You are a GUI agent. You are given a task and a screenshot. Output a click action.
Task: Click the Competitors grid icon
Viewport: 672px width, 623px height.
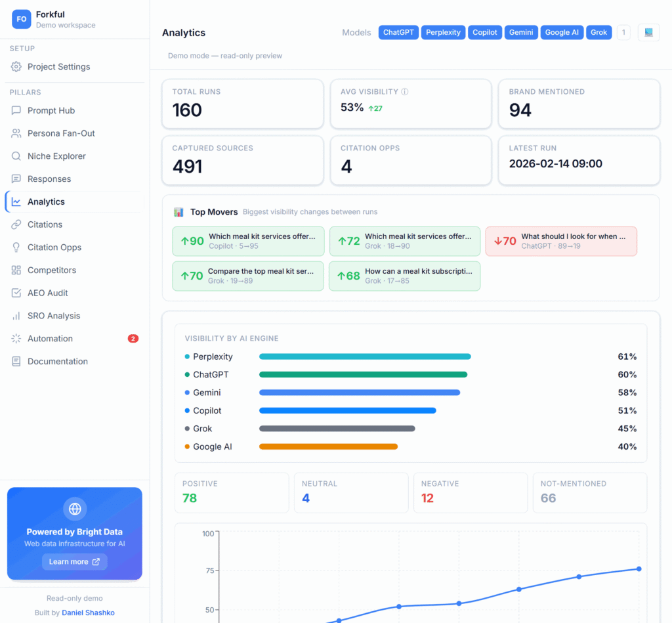(x=16, y=270)
